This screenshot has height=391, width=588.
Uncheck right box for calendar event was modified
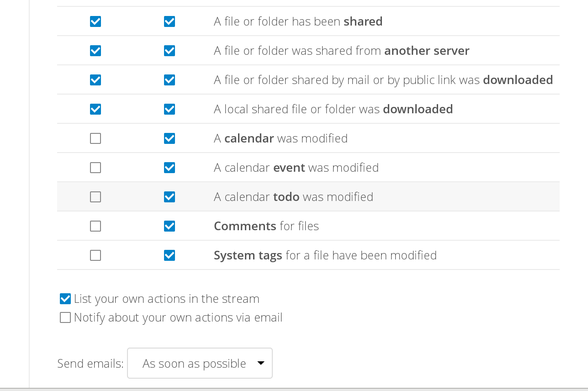click(x=170, y=168)
